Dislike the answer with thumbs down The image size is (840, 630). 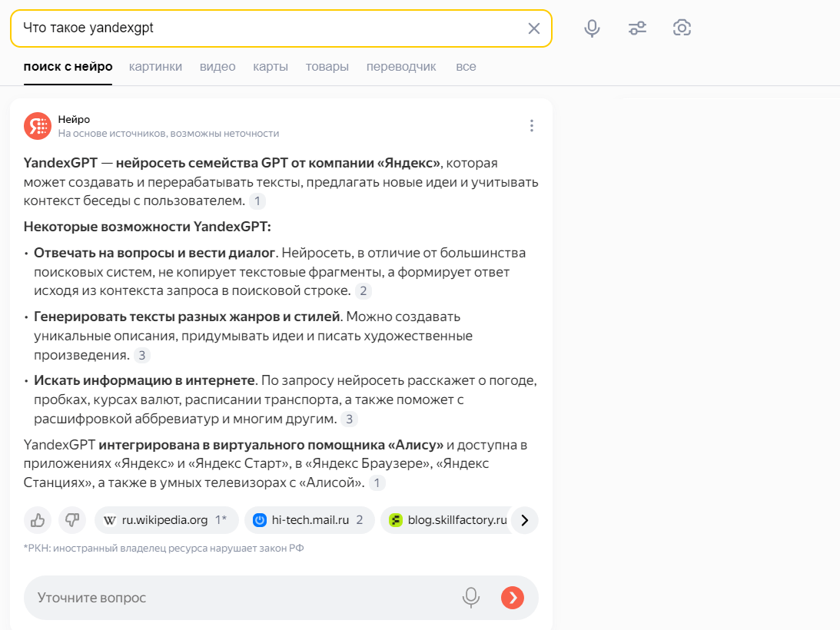click(72, 520)
